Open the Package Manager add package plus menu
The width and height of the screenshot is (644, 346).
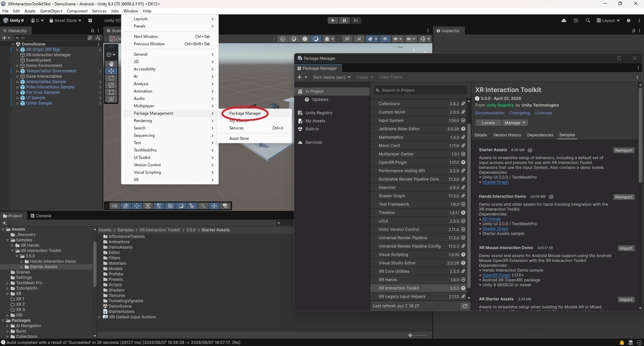pyautogui.click(x=301, y=77)
